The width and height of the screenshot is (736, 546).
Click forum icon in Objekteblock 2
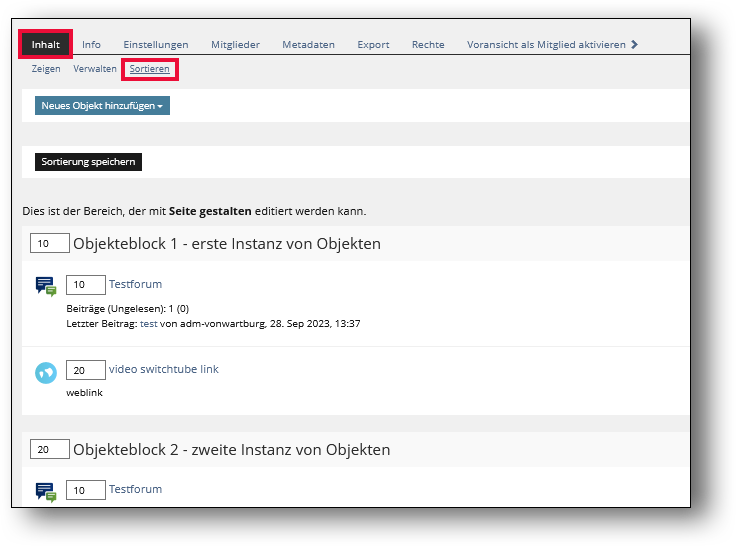click(x=46, y=492)
